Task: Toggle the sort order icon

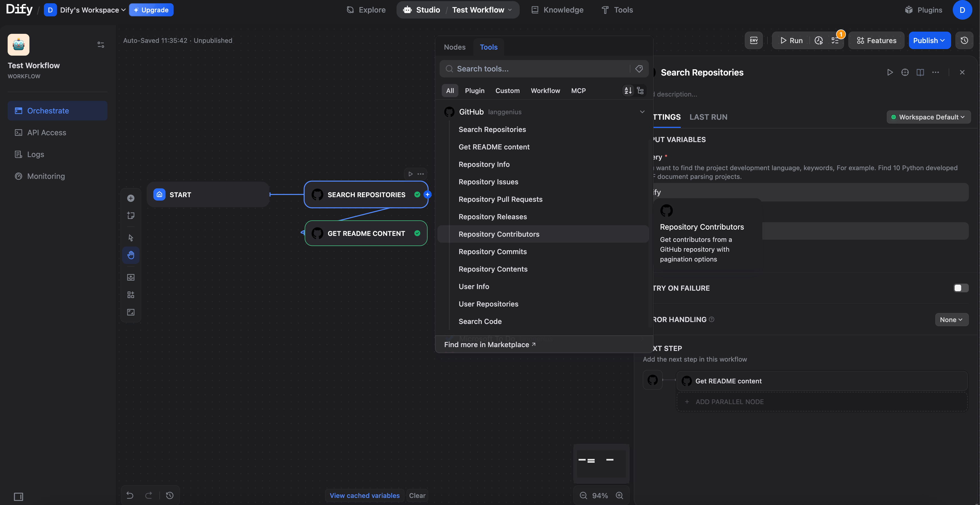Action: (x=628, y=91)
